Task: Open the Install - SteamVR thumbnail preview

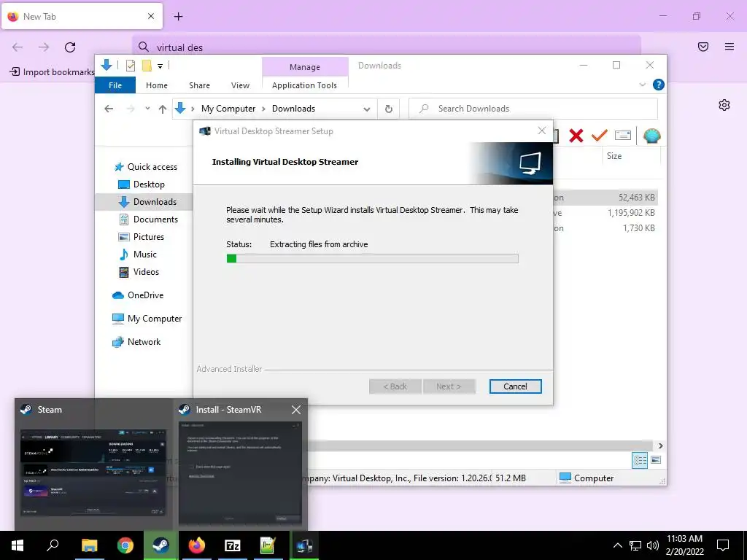Action: point(241,472)
